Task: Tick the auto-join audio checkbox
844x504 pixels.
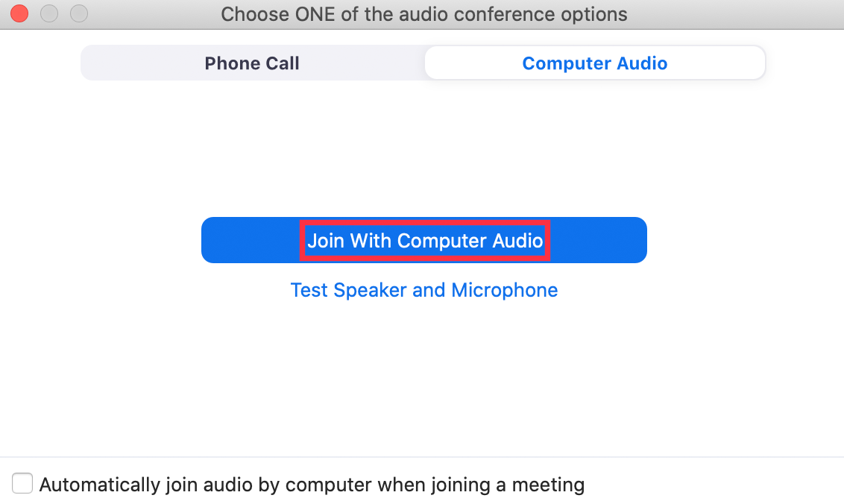Action: coord(23,484)
